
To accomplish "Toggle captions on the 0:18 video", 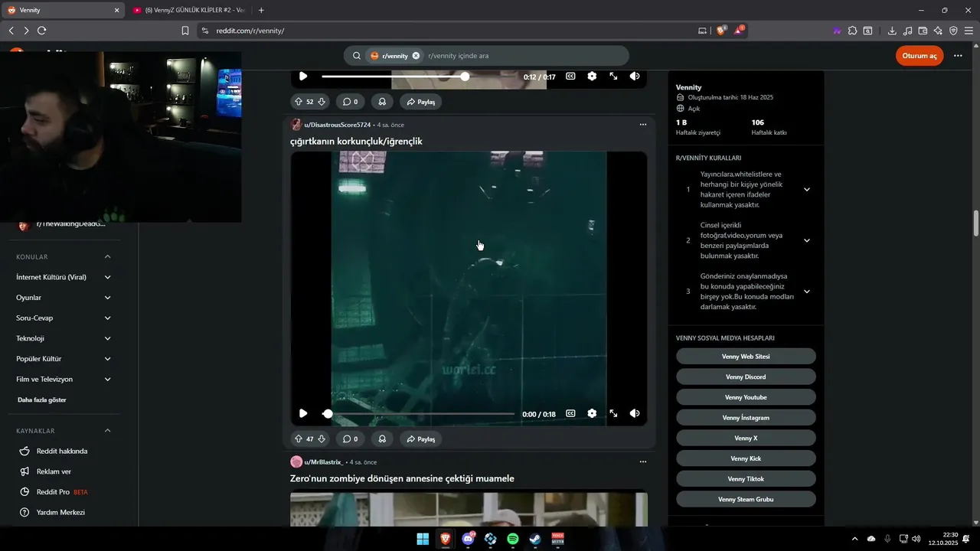I will tap(570, 413).
